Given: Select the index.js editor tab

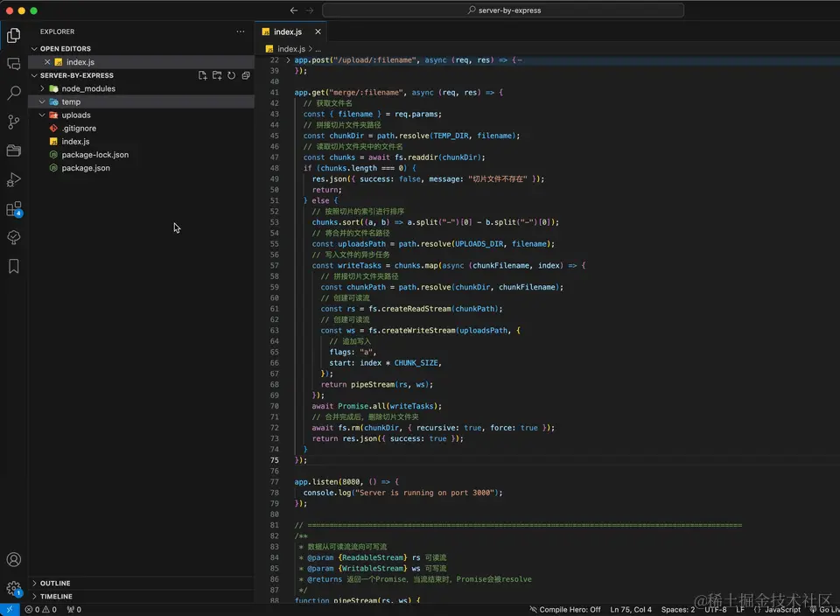Looking at the screenshot, I should 287,31.
